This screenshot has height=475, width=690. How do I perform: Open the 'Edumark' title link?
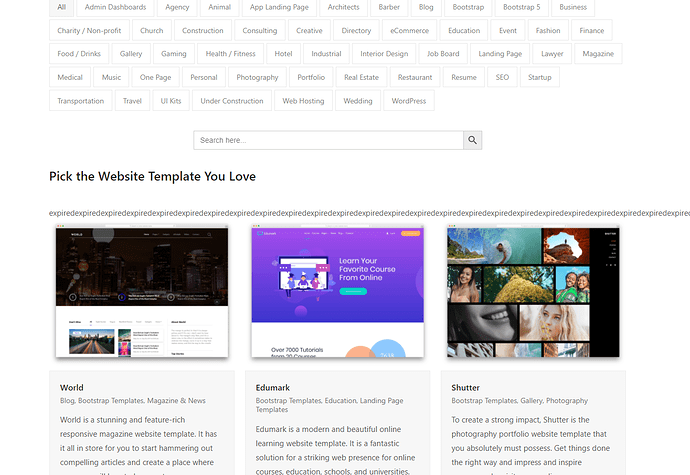[x=272, y=387]
